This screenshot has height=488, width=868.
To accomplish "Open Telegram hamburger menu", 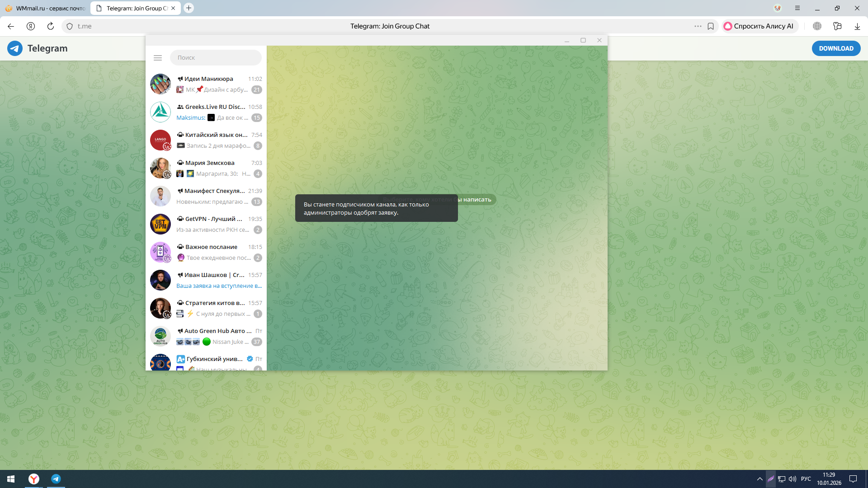I will point(158,58).
